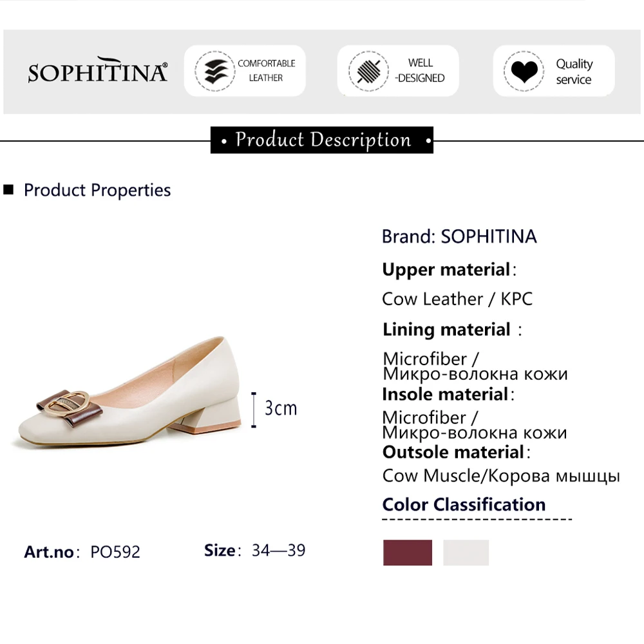Click the Color Classification heading

pos(464,504)
